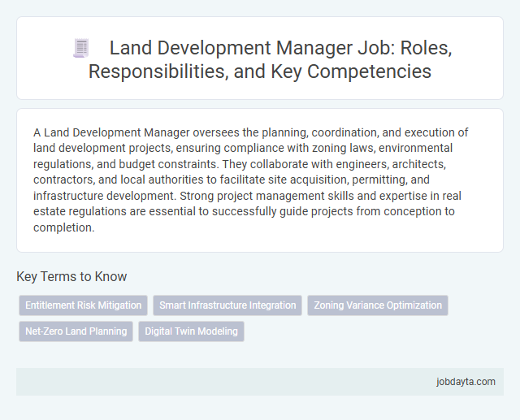Click the paragraph beginning A Land Development Manager
This screenshot has height=420, width=520.
(250, 180)
